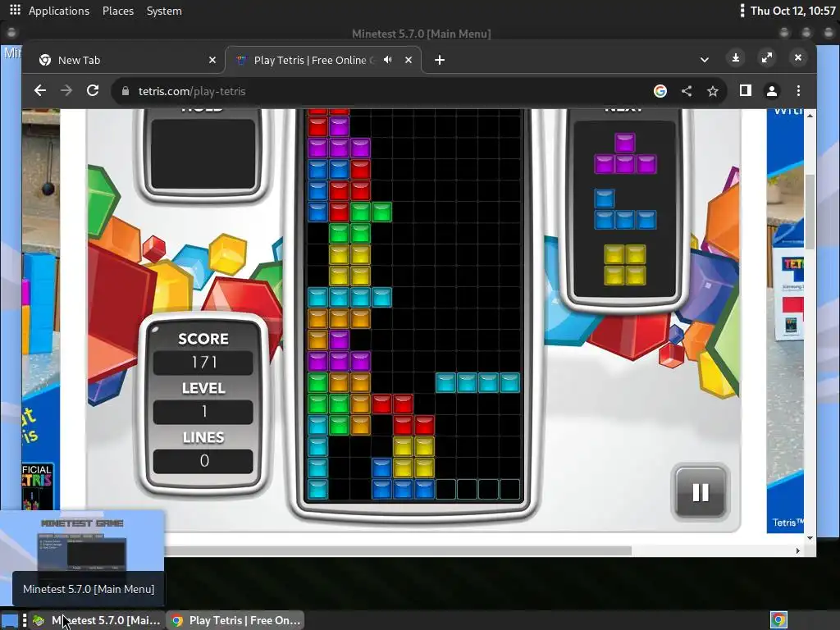Click the Minetest window title bar
The image size is (840, 630).
point(421,34)
